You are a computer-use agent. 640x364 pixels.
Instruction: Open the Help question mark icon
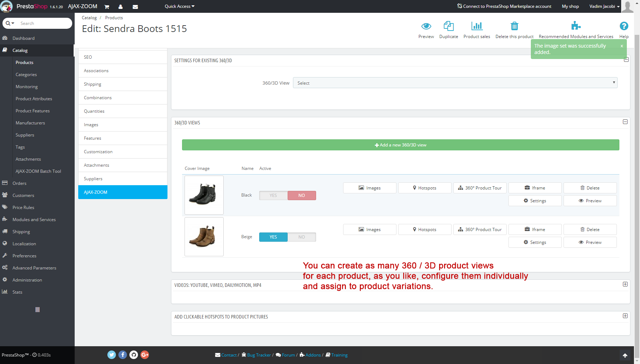(x=624, y=26)
